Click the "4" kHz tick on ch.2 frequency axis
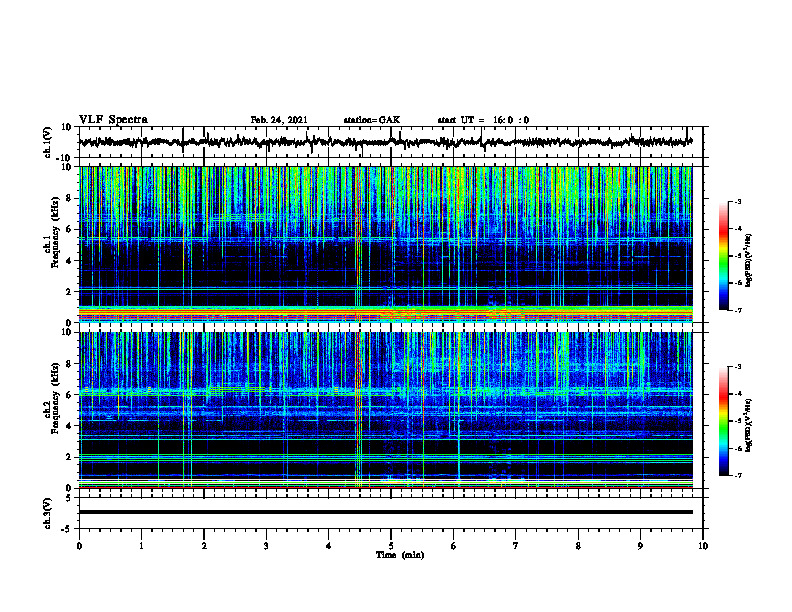Viewport: 792px width, 612px height. coord(69,426)
